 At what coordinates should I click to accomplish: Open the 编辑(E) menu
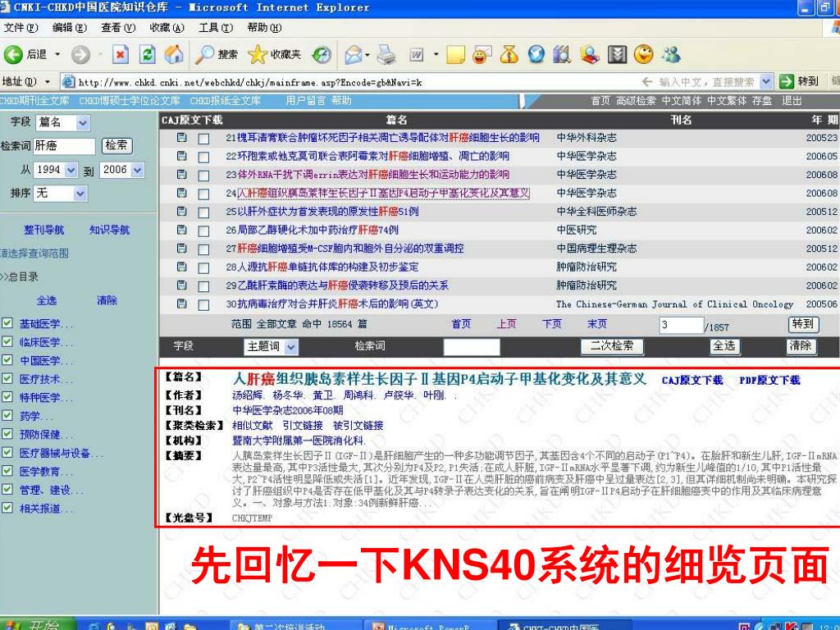(70, 27)
